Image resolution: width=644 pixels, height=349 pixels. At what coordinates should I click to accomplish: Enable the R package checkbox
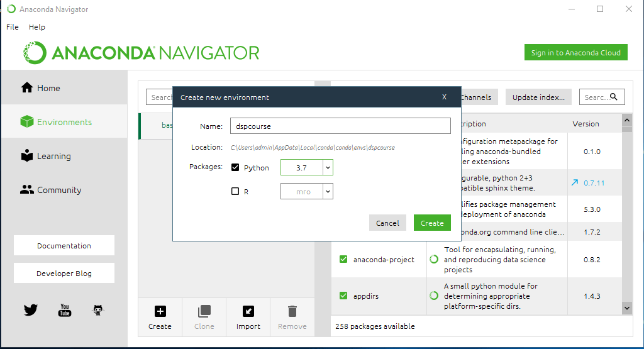[235, 191]
